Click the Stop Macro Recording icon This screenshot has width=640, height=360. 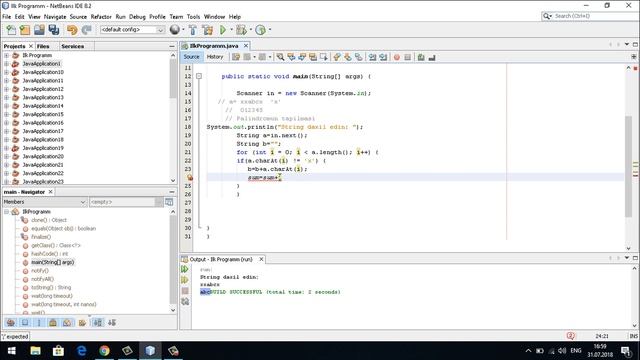(x=407, y=57)
